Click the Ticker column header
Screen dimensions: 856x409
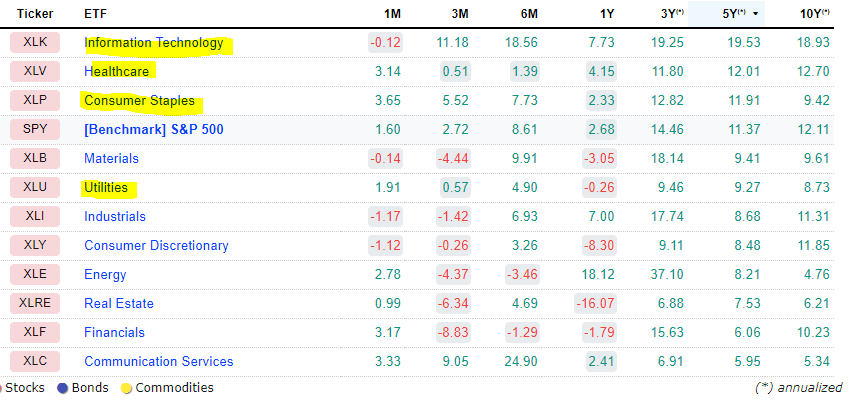point(35,14)
